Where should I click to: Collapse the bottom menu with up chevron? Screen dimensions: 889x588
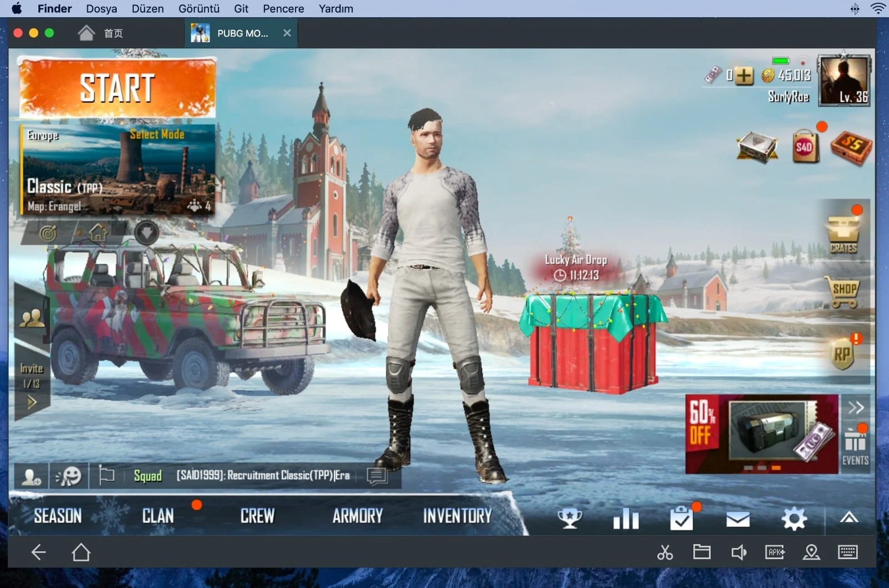click(x=849, y=517)
